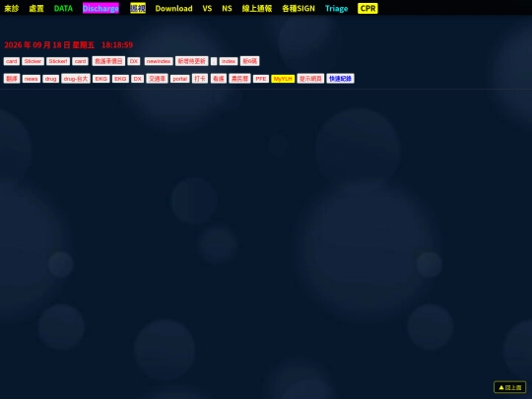This screenshot has height=399, width=532.
Task: Open the 救護車價目 link
Action: pyautogui.click(x=108, y=61)
